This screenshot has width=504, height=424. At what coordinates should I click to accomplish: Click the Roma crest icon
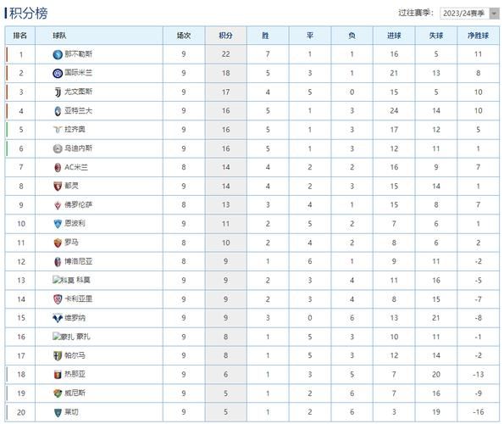pyautogui.click(x=58, y=243)
